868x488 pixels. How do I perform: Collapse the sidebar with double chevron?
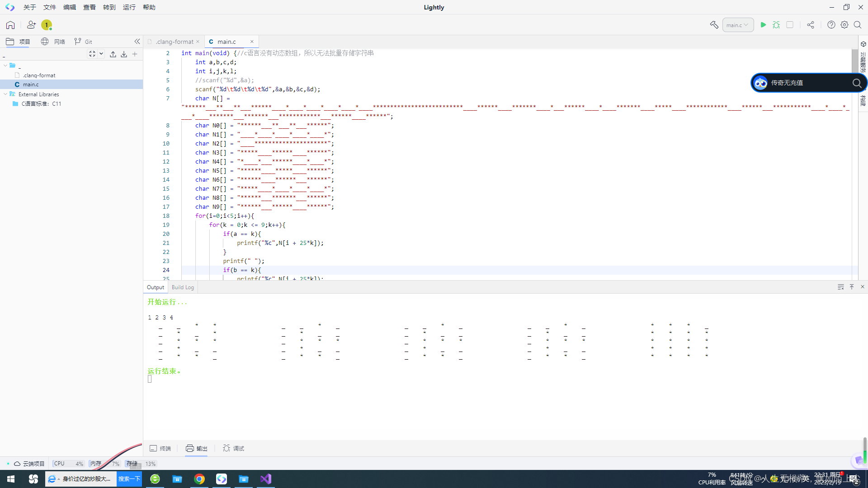tap(137, 42)
